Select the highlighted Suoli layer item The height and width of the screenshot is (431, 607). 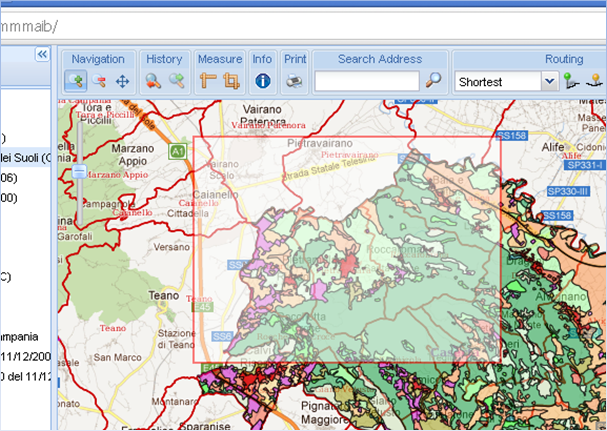click(25, 157)
